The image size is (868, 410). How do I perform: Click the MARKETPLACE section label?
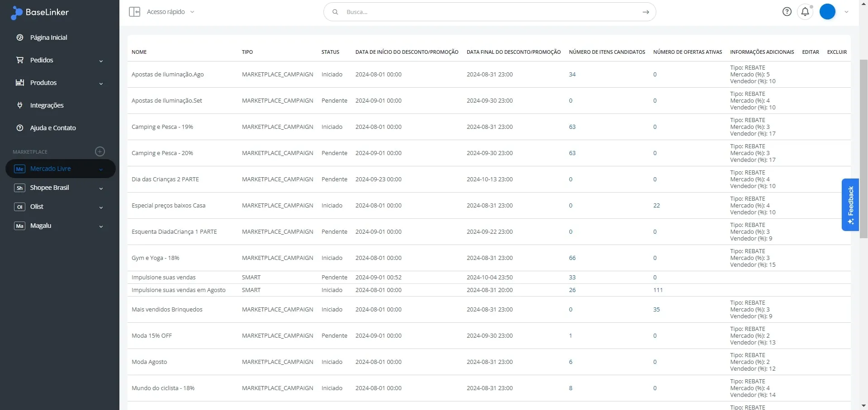click(30, 152)
